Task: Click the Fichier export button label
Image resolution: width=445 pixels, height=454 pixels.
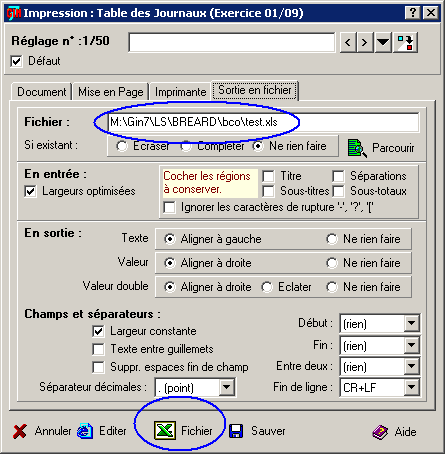Action: tap(197, 431)
